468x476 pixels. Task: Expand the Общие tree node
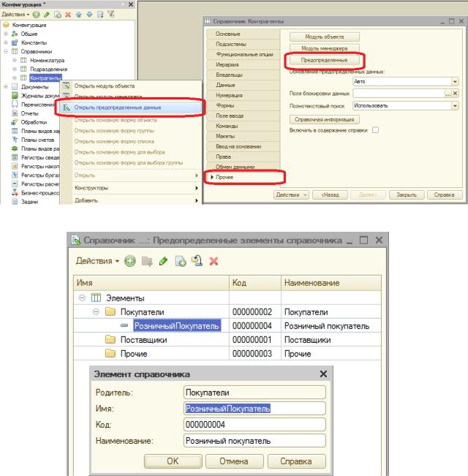(6, 34)
